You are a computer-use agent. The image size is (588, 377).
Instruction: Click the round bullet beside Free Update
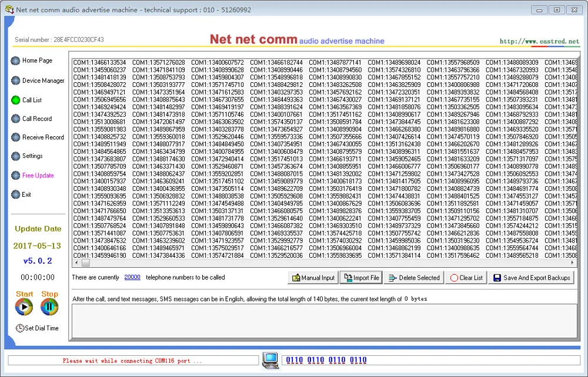15,175
